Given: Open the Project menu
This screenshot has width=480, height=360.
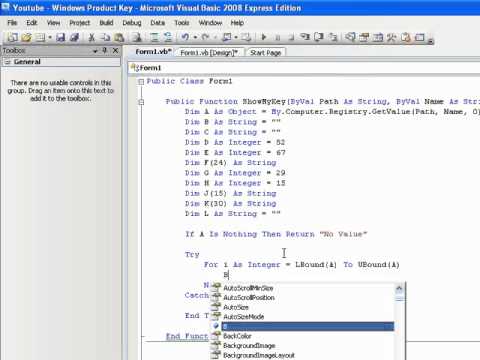Looking at the screenshot, I should (x=80, y=23).
